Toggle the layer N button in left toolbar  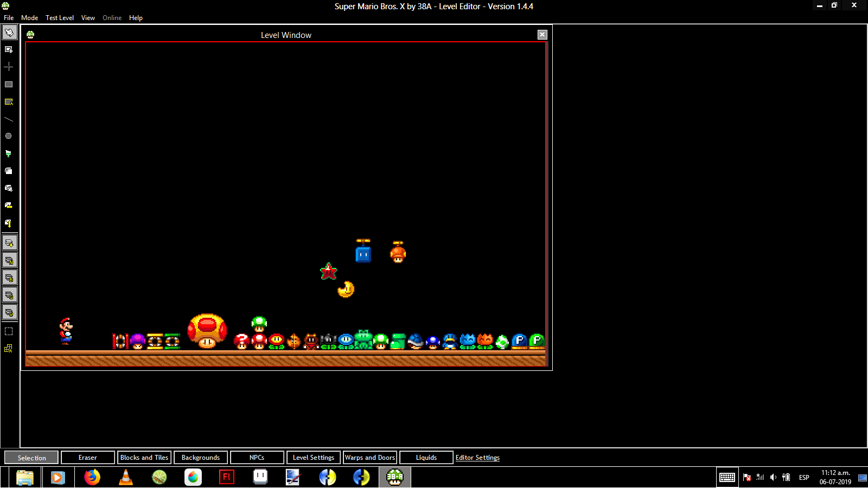(x=9, y=260)
